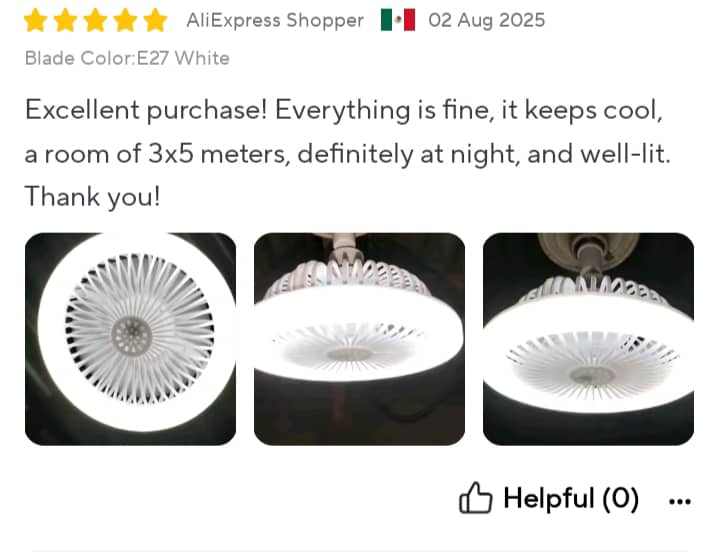Click the 'Thank you!' closing line
Viewport: 720px width, 556px height.
pyautogui.click(x=92, y=197)
